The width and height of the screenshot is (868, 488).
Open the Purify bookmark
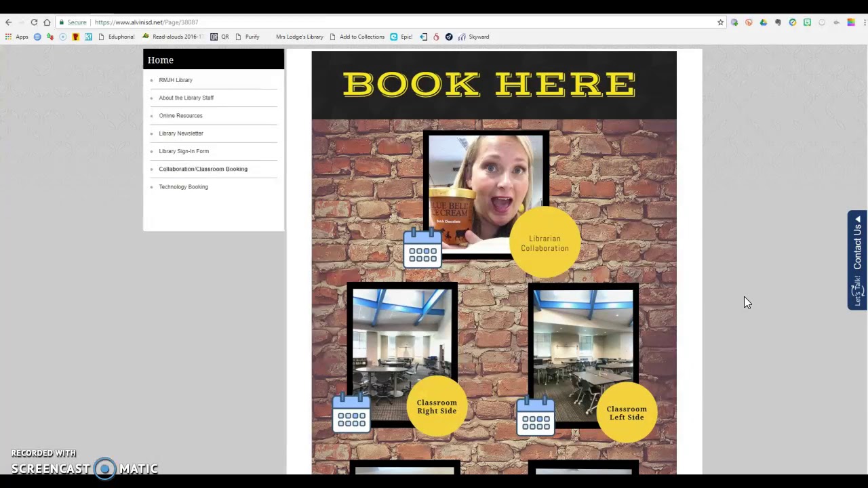pos(248,37)
